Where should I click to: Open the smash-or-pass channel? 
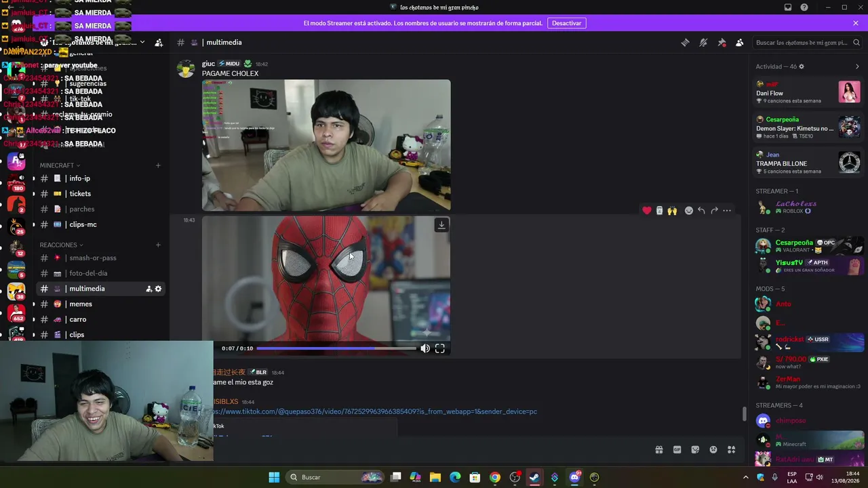[x=100, y=258]
